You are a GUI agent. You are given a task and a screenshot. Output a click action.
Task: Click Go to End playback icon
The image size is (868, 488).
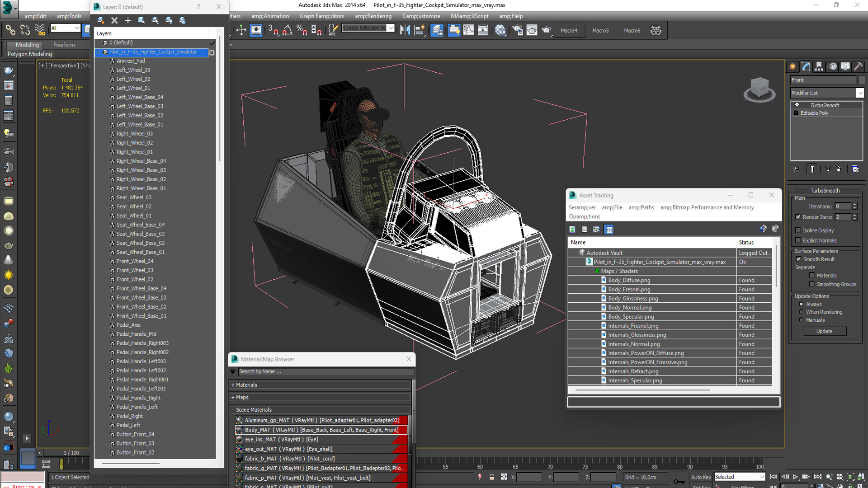818,477
